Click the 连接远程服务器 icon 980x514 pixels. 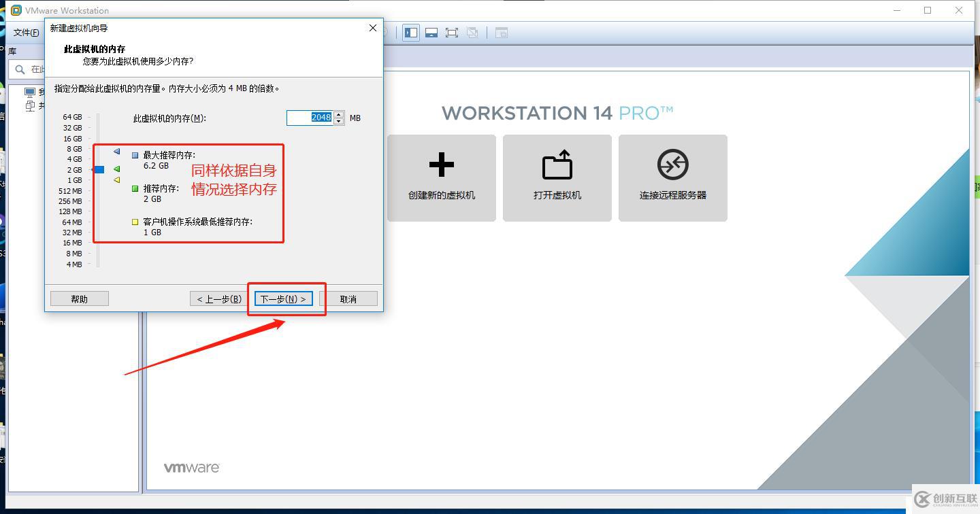[672, 177]
